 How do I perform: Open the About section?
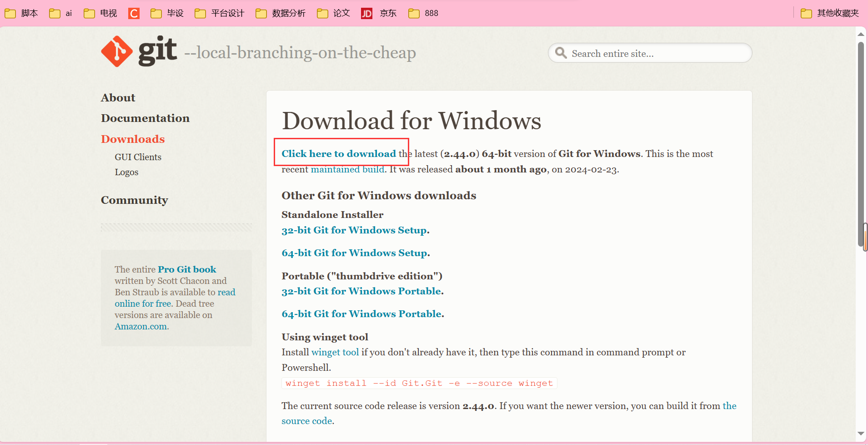118,98
